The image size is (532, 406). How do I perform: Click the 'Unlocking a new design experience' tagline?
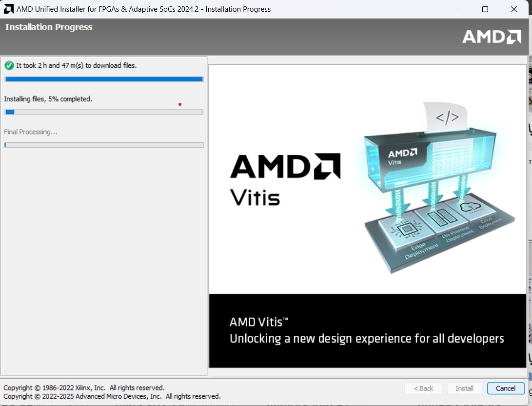click(x=367, y=339)
